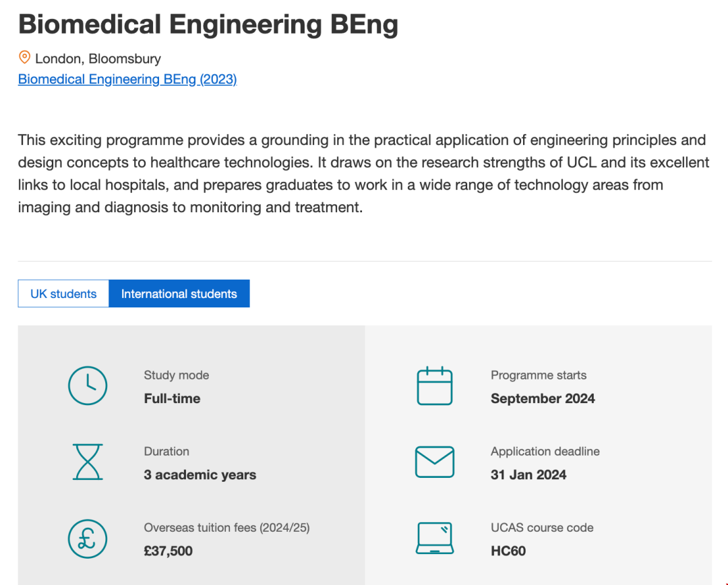Click the envelope icon for Application deadline
Image resolution: width=728 pixels, height=585 pixels.
tap(434, 462)
